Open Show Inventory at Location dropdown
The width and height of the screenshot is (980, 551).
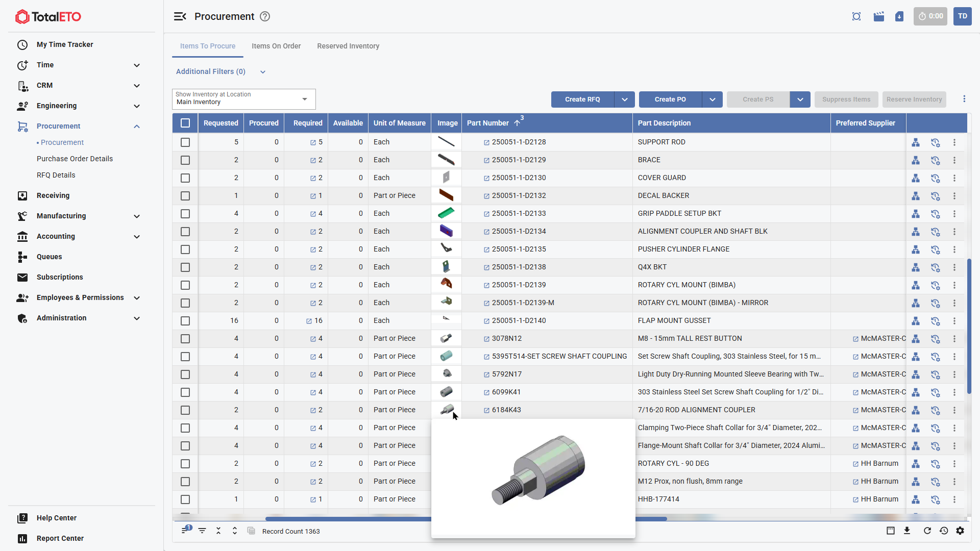tap(305, 99)
